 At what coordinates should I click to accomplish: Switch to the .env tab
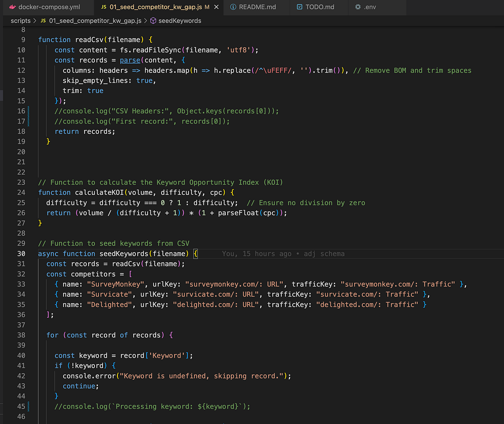coord(370,8)
